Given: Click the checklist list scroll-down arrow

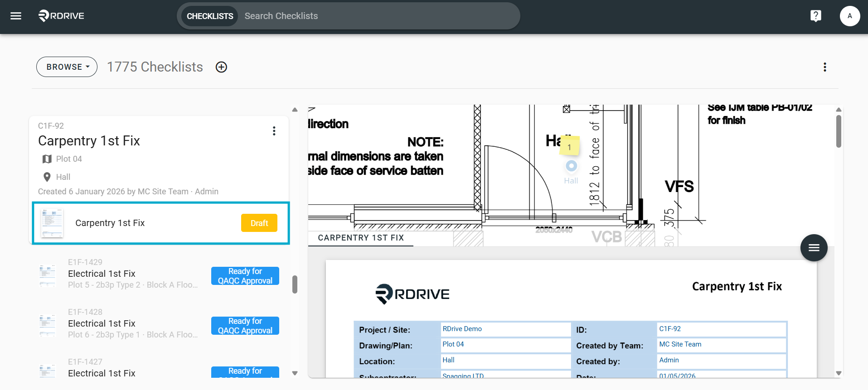Looking at the screenshot, I should [295, 373].
